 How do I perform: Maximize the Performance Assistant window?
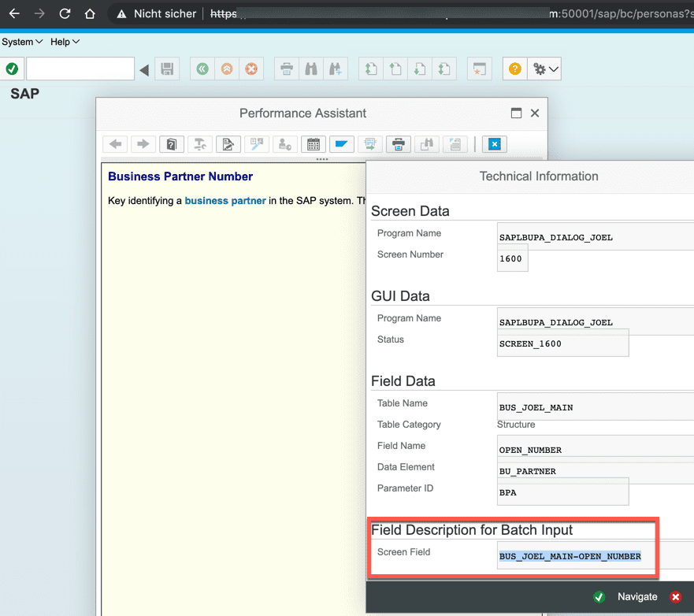(516, 113)
